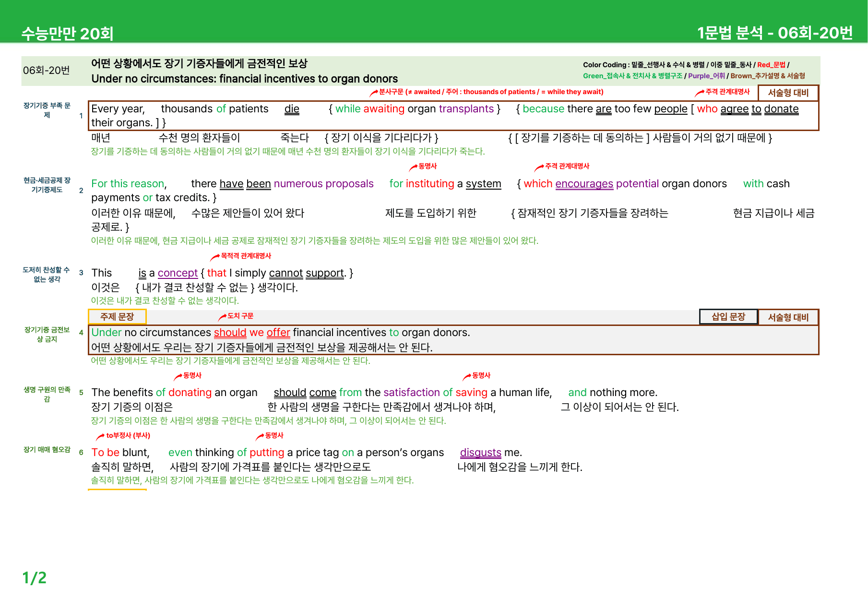Click the '주격 관계대명사' note above sentence 1
This screenshot has height=614, width=868.
pyautogui.click(x=723, y=92)
